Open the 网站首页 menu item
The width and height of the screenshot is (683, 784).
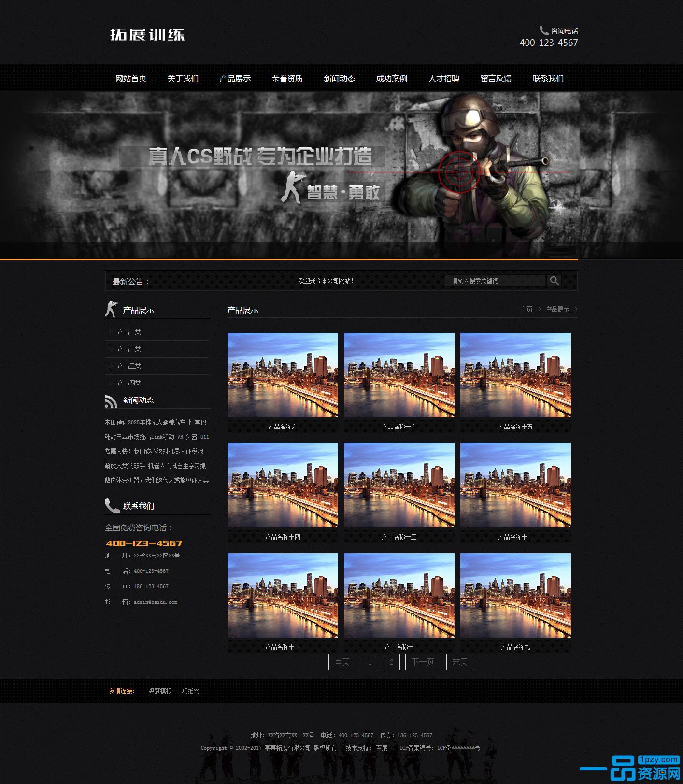(x=131, y=78)
